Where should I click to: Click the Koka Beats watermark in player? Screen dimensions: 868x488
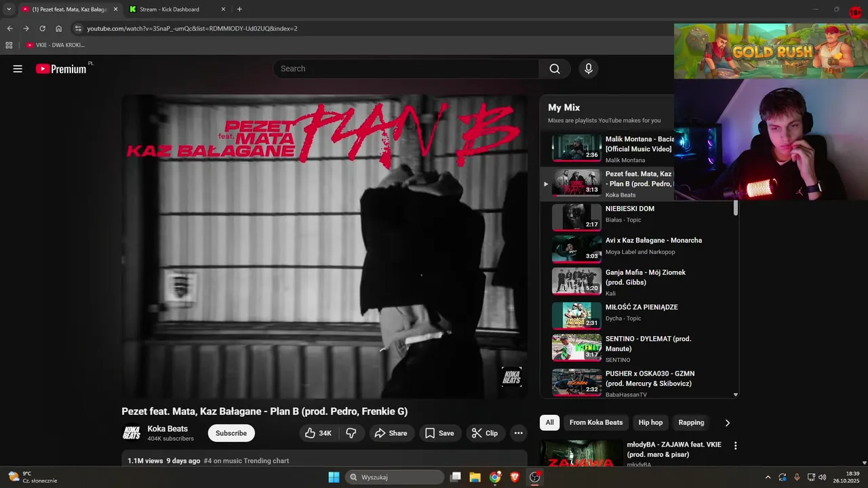tap(511, 377)
